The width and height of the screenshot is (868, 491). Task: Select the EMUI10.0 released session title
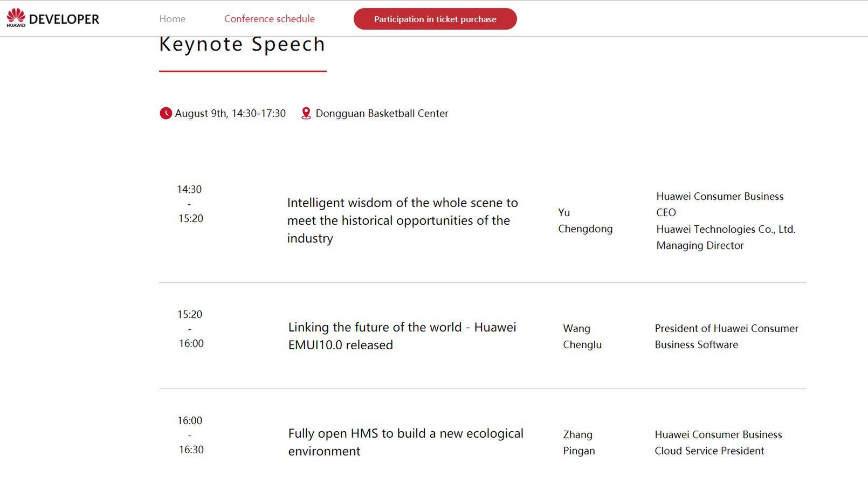(402, 336)
